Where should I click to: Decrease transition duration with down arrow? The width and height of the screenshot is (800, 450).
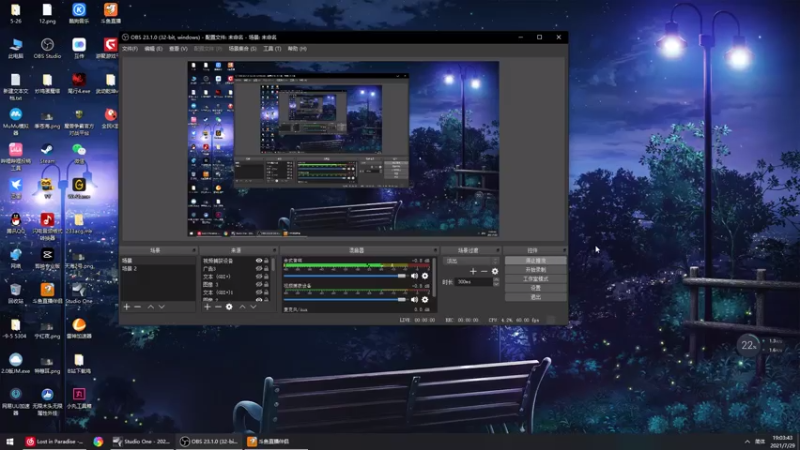pyautogui.click(x=496, y=284)
